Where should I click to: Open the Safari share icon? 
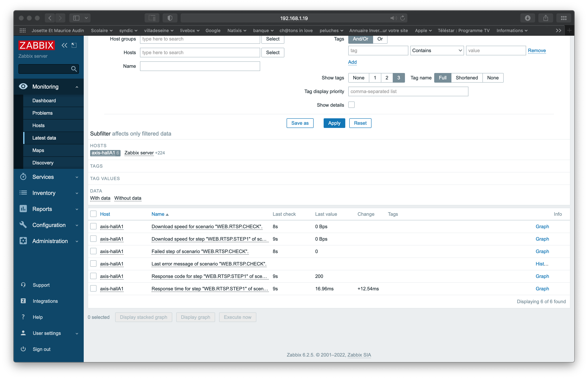[546, 18]
